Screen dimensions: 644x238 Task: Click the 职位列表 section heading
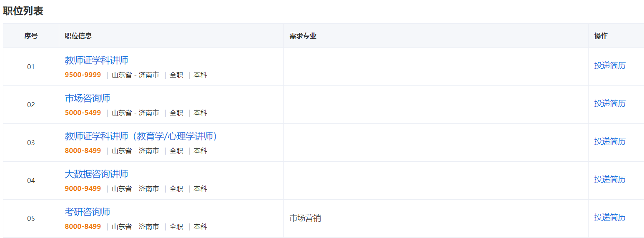[x=23, y=11]
